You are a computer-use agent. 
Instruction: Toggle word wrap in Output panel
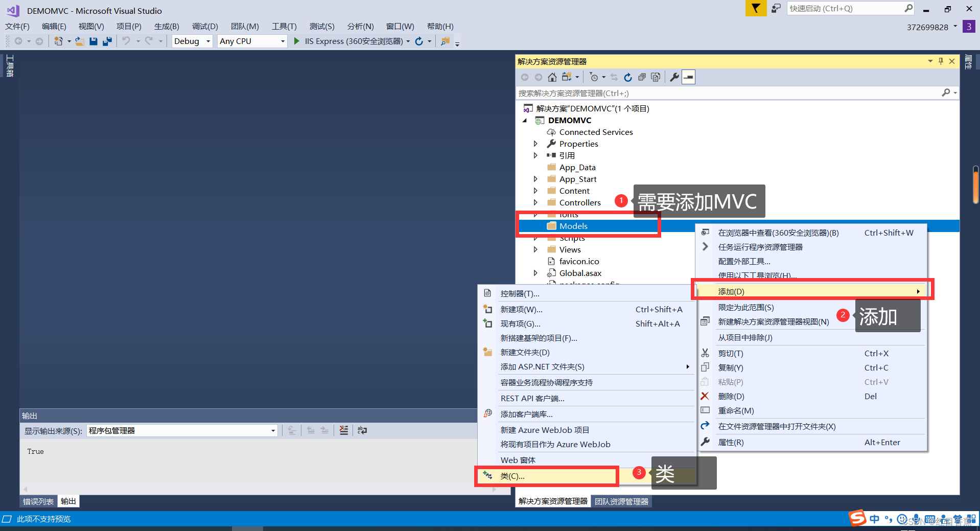pos(362,430)
